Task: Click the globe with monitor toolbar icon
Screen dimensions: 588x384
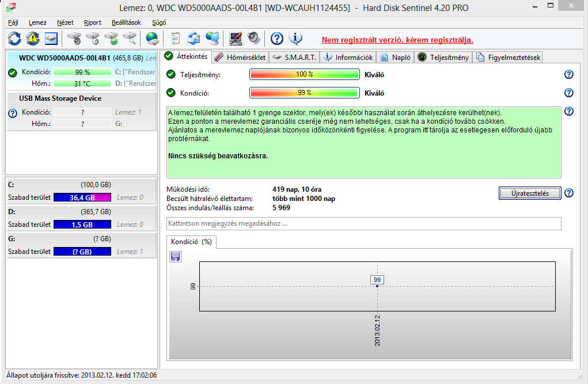Action: [213, 38]
